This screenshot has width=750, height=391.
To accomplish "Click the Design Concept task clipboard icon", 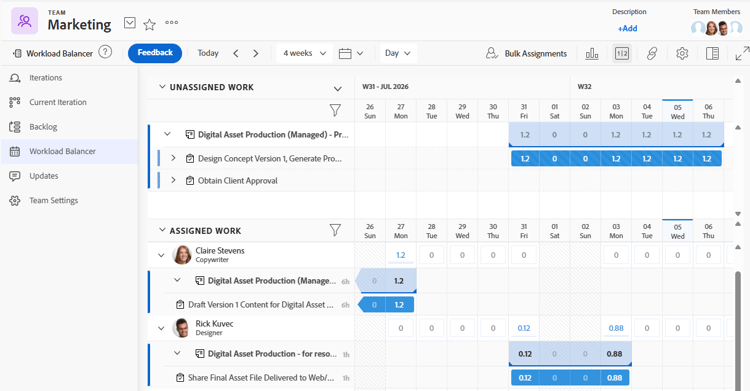I will [x=190, y=158].
